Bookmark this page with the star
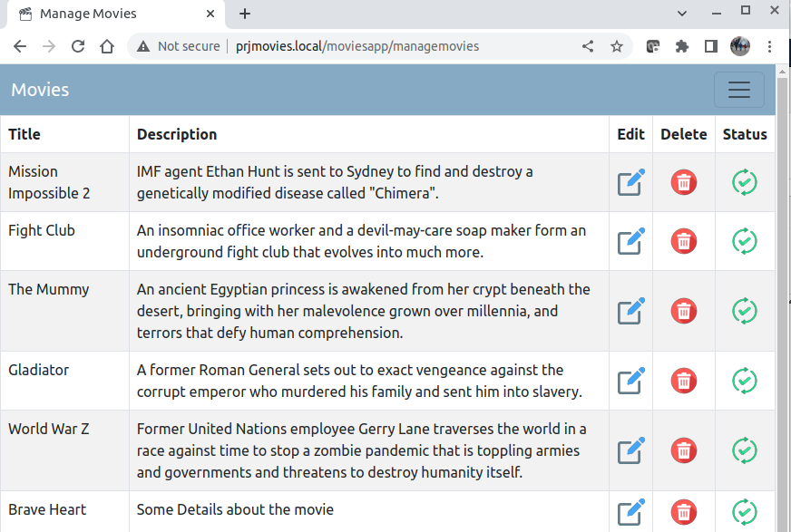 click(617, 46)
